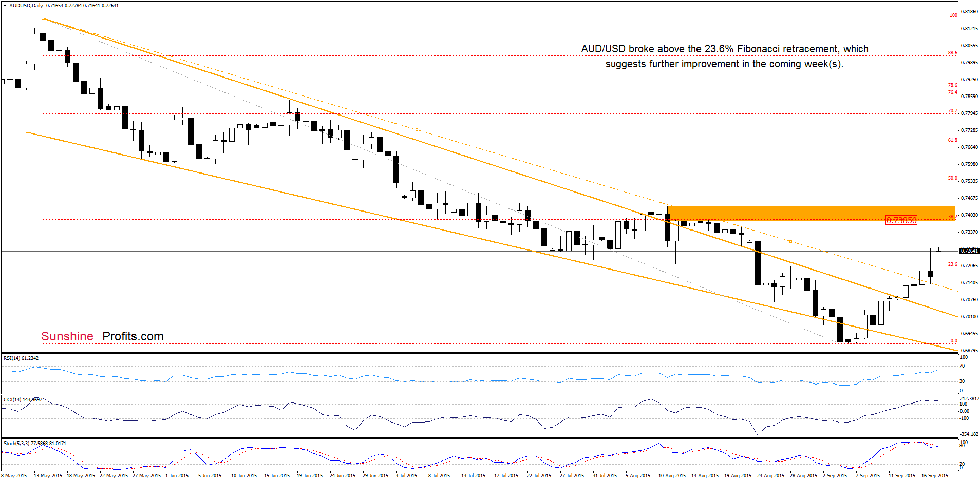Click the 17 Jul 2015 date label

[x=506, y=476]
